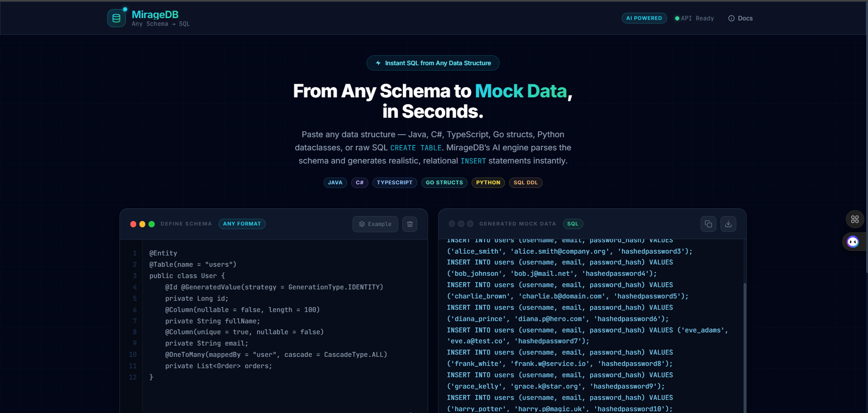Select the GO STRUCTS format tag

tap(444, 182)
